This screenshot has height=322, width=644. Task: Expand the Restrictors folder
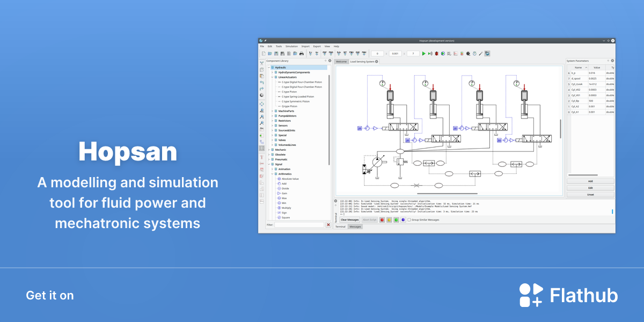[x=272, y=121]
